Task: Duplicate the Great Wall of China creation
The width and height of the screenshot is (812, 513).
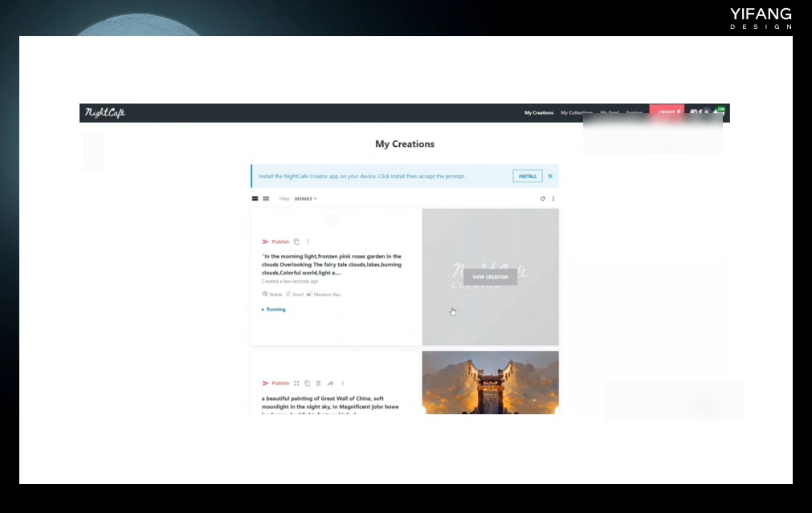Action: [307, 383]
